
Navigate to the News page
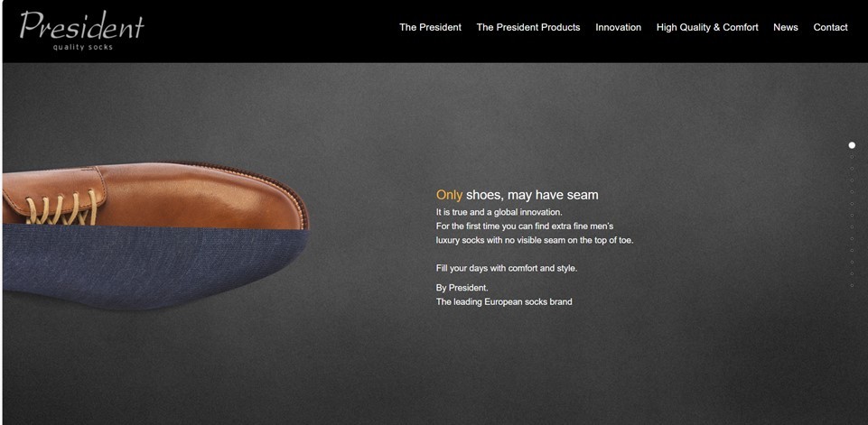coord(786,27)
